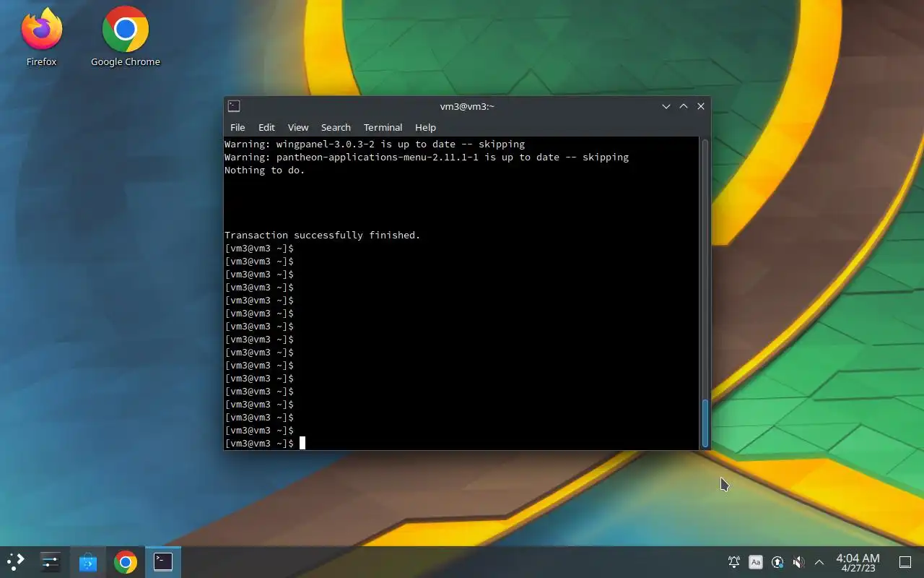Launch Discover software center from taskbar
Image resolution: width=924 pixels, height=578 pixels.
(88, 562)
